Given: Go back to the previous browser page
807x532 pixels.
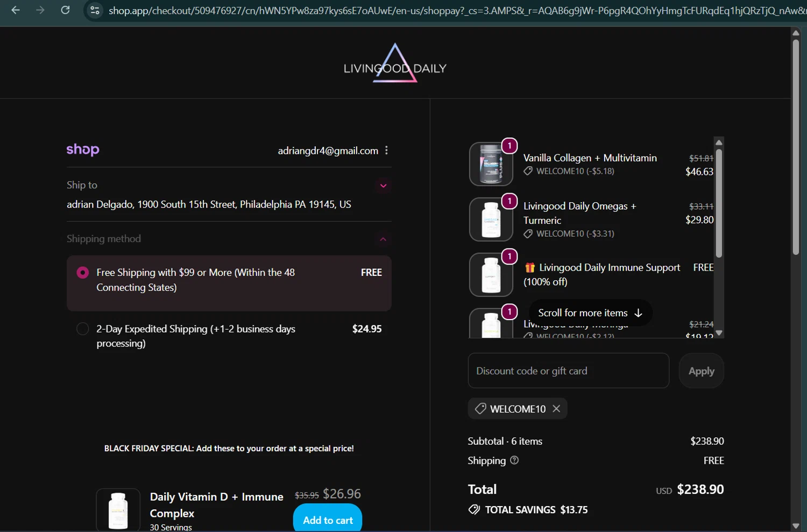Looking at the screenshot, I should (x=16, y=10).
